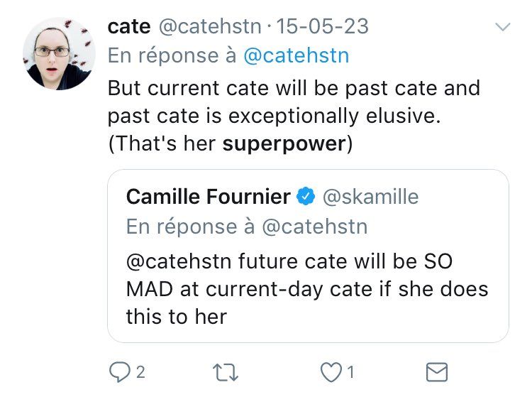Click the like count number 1
532x397 pixels.
(351, 371)
